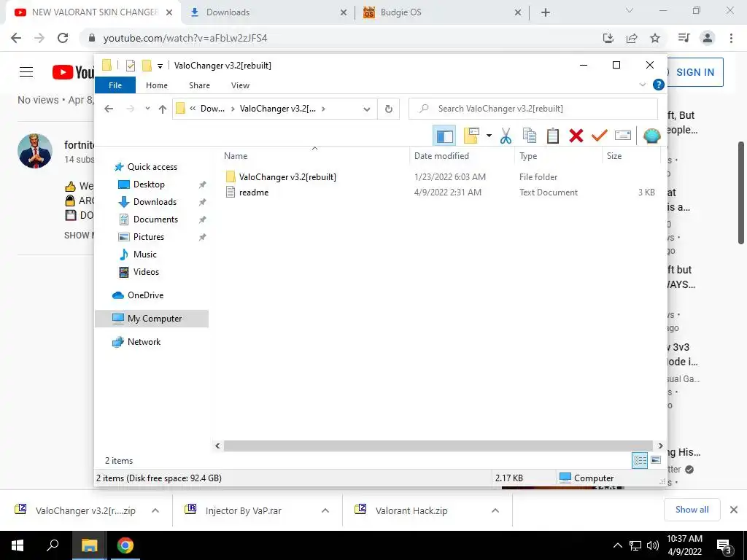Click Show all downloads button
This screenshot has height=560, width=747.
pos(692,510)
